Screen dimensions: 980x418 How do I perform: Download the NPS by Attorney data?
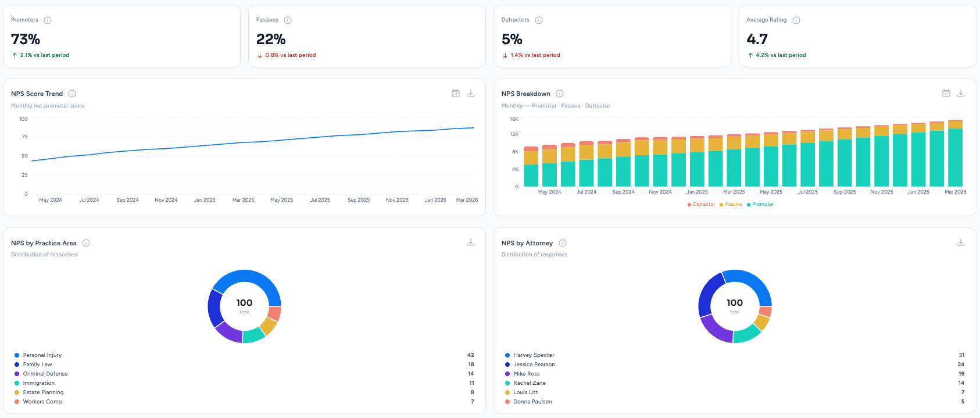[x=961, y=242]
